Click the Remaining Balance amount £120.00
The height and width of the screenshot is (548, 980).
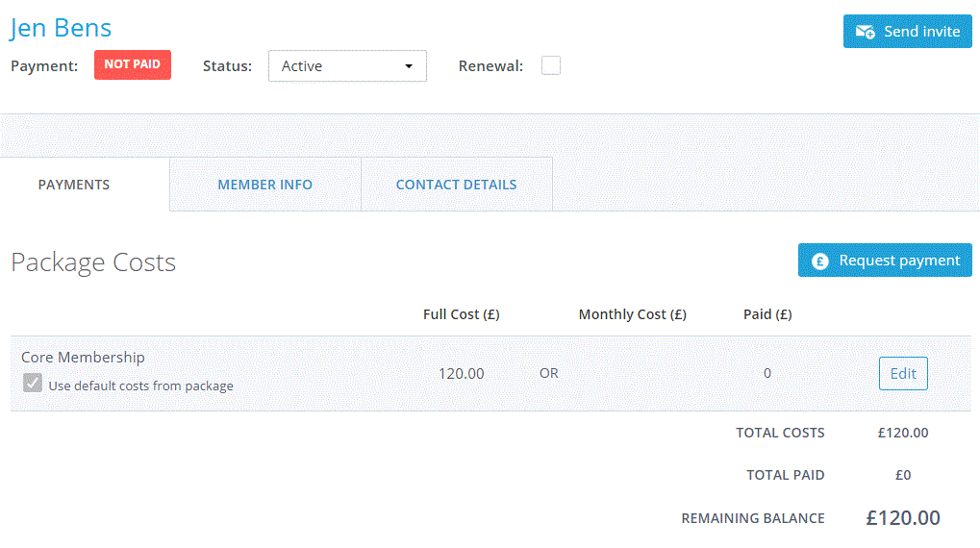pyautogui.click(x=902, y=518)
